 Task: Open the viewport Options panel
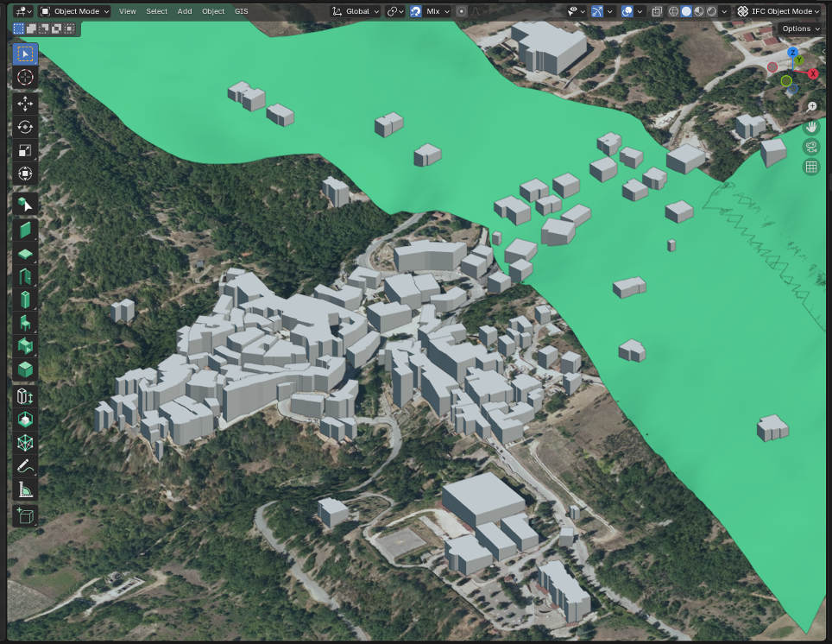[798, 28]
